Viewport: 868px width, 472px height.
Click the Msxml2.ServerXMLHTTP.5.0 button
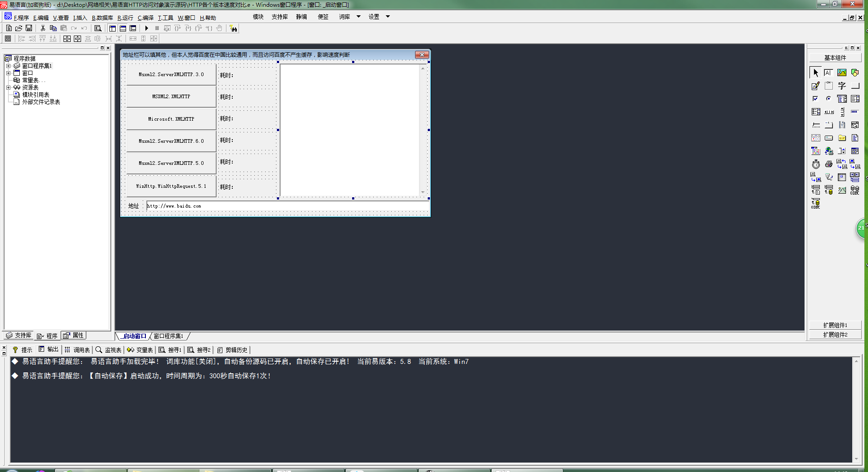(x=171, y=163)
